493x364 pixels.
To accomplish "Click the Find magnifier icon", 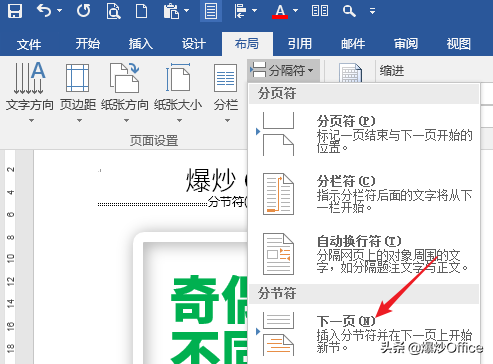I will click(349, 11).
